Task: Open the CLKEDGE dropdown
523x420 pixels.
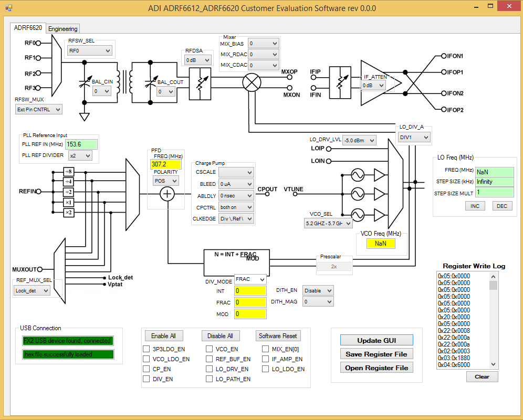Action: click(236, 218)
